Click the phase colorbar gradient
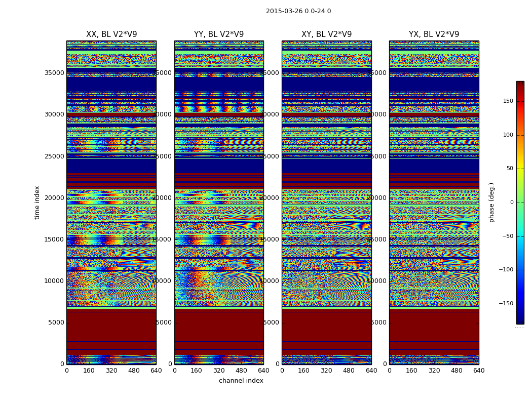Screen dimensions: 532x405 (520, 202)
